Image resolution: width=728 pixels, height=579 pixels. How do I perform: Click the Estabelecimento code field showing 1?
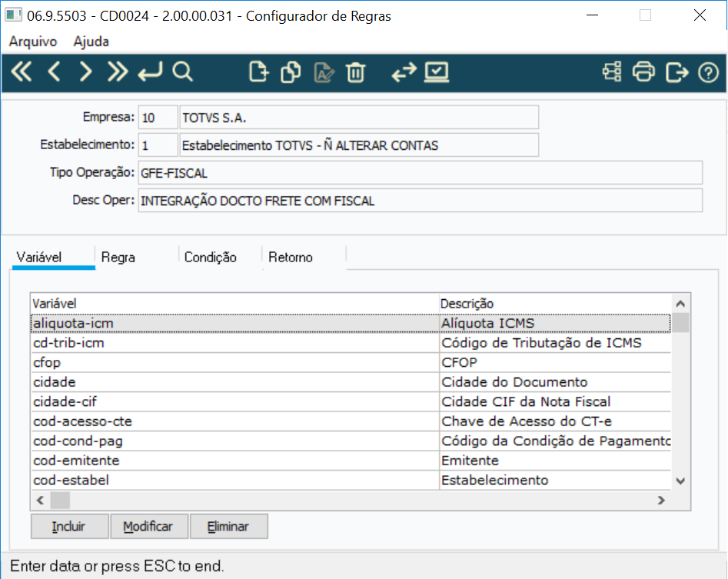point(158,145)
